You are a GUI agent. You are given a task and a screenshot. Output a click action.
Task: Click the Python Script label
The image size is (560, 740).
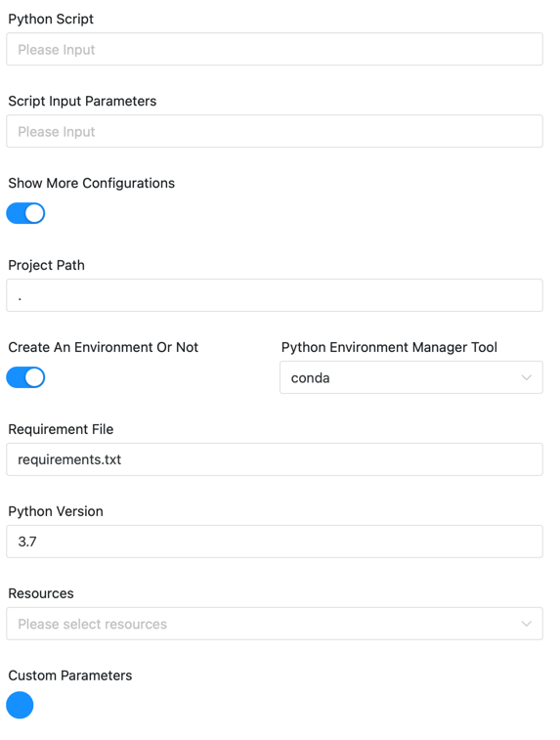click(x=51, y=19)
